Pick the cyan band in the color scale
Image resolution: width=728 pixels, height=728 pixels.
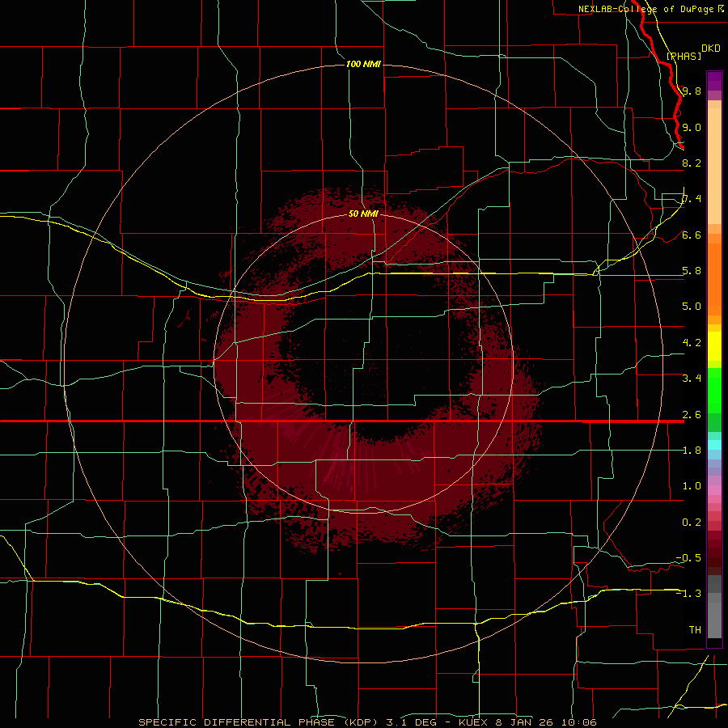coord(714,445)
